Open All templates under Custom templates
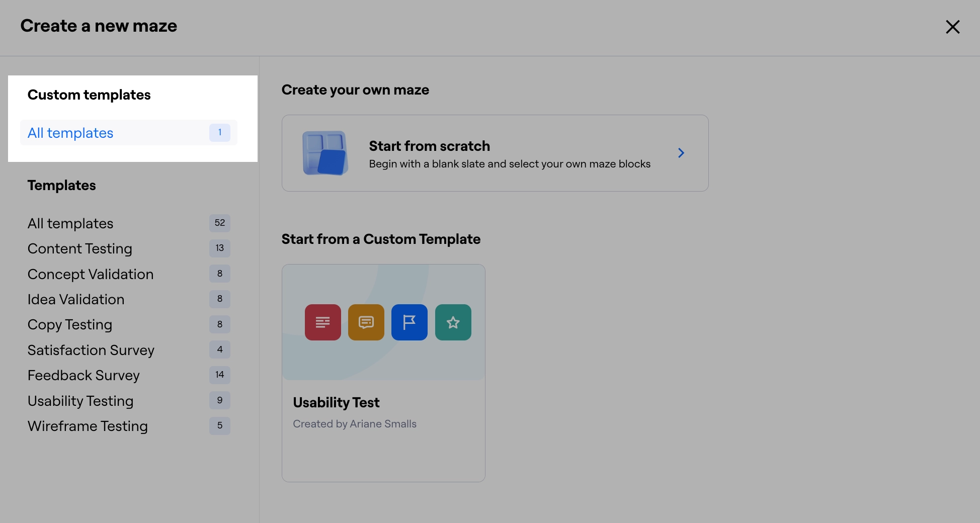980x523 pixels. point(70,132)
